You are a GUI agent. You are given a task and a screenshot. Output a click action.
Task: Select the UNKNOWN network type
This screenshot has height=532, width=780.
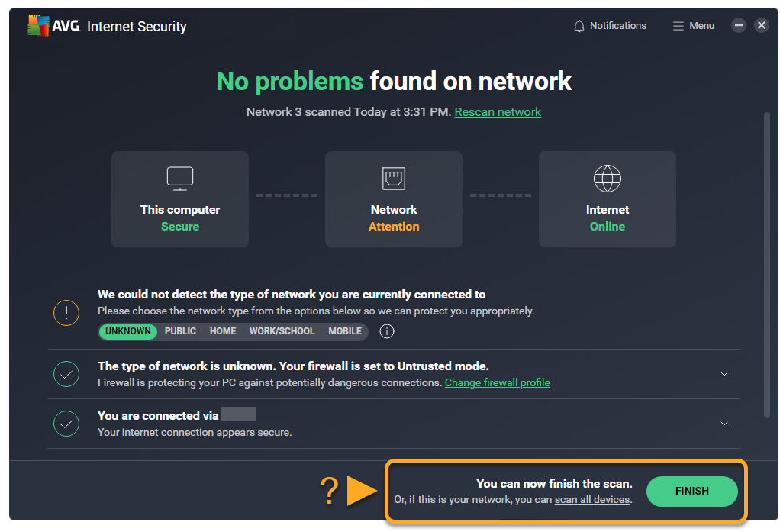128,331
